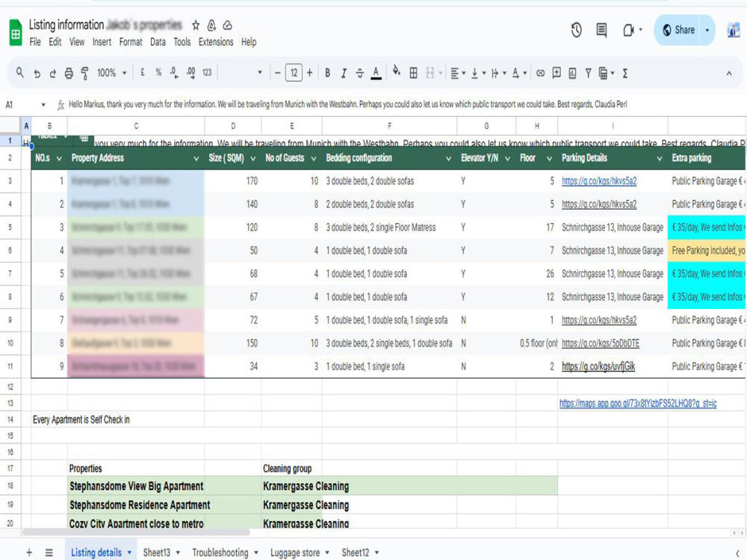The width and height of the screenshot is (747, 560).
Task: Open the zoom 100% dropdown
Action: tap(112, 73)
